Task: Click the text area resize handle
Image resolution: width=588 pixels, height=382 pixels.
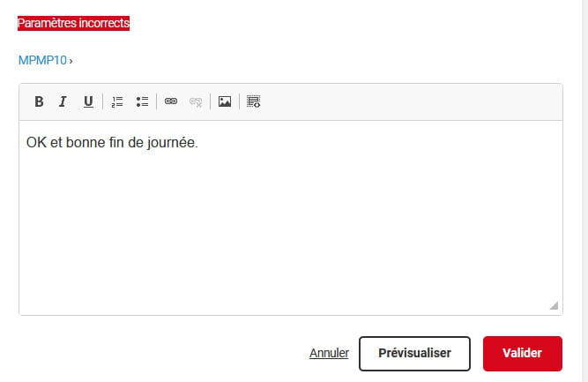Action: coord(554,305)
